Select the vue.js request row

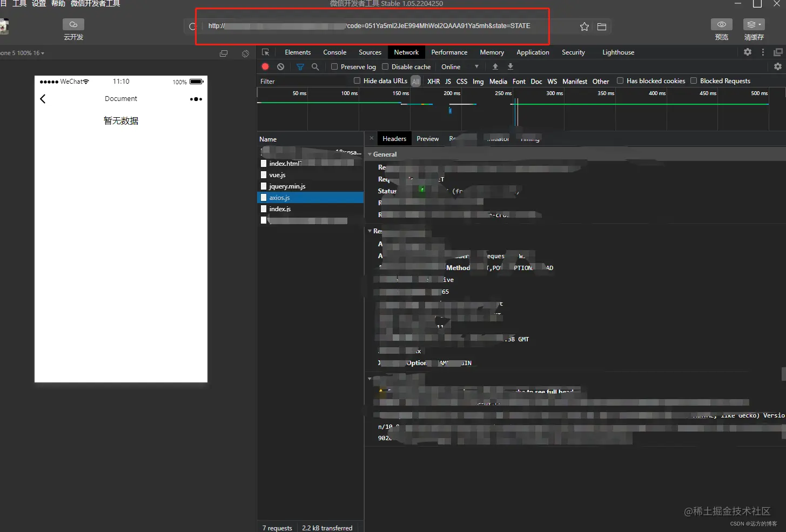311,175
